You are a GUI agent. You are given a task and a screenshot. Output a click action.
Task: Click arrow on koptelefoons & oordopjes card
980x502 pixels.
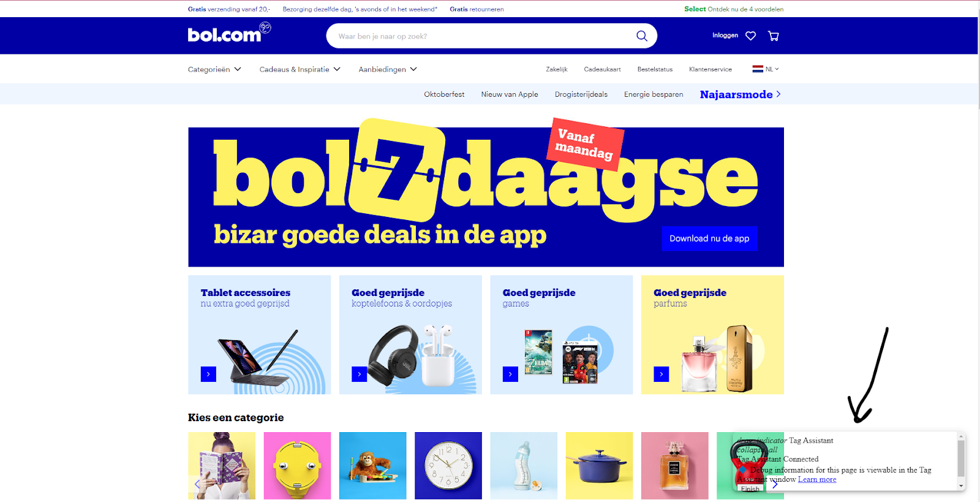tap(360, 374)
